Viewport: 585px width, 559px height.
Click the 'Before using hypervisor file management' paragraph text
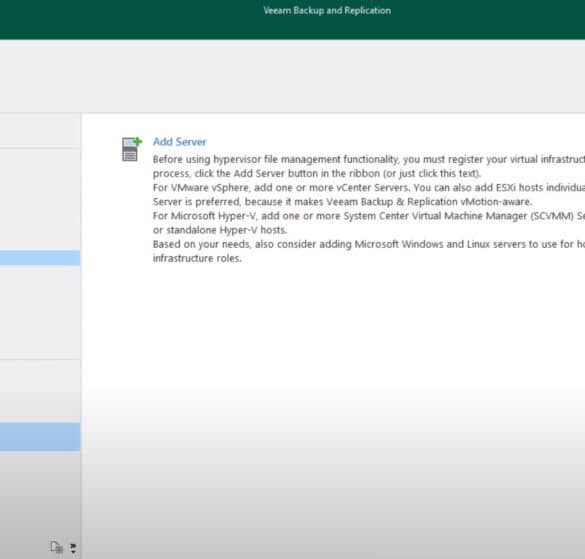[369, 166]
